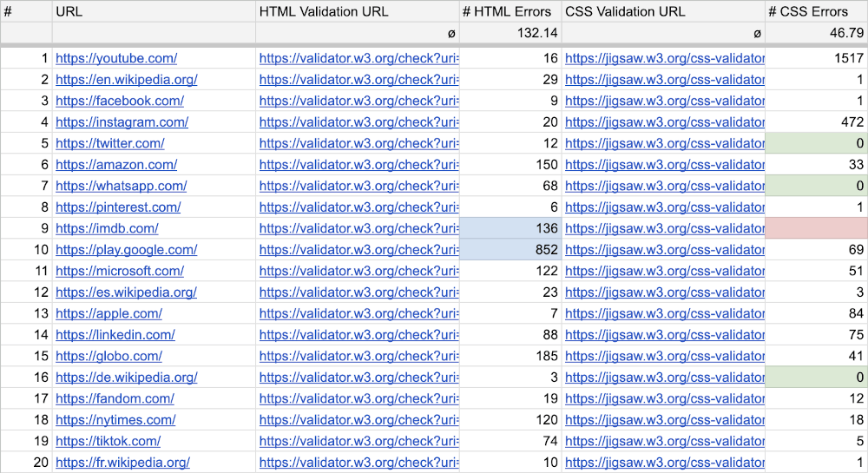Open the https://es.wikipedia.org/ link
Viewport: 868px width, 473px height.
click(x=126, y=292)
